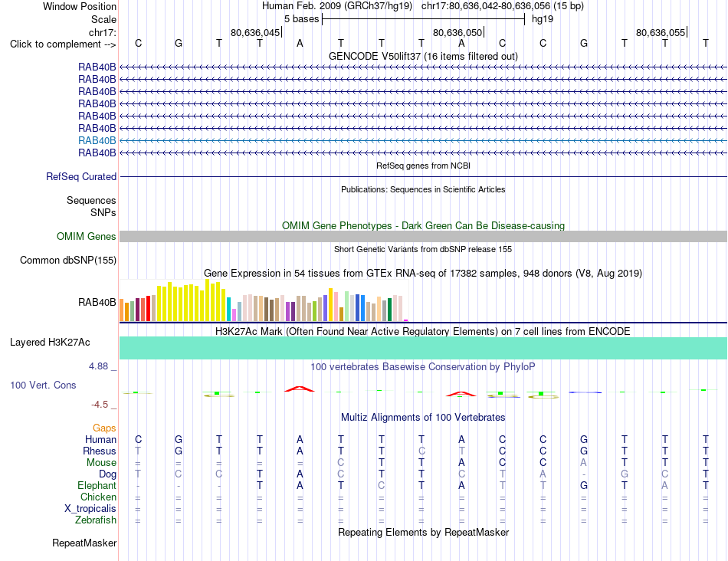728x561 pixels.
Task: Select the Chicken alignment row label
Action: (x=98, y=497)
